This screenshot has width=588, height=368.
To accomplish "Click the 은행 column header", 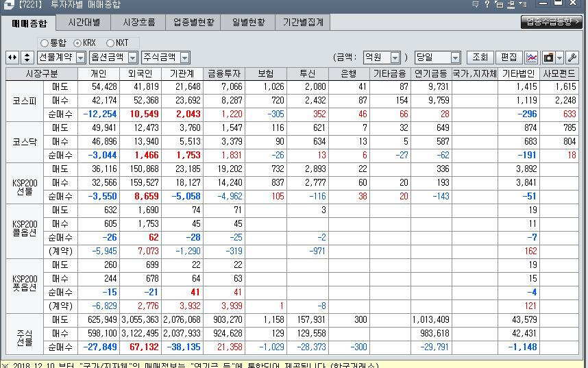I will pyautogui.click(x=349, y=73).
